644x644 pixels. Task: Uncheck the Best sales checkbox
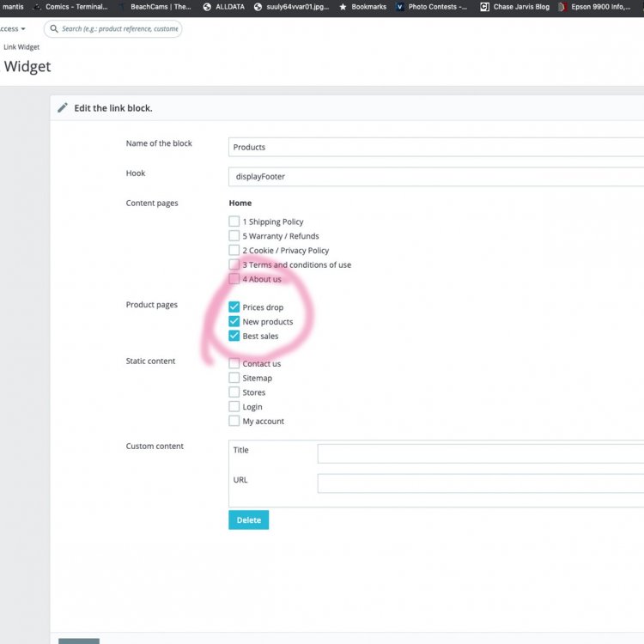[234, 336]
